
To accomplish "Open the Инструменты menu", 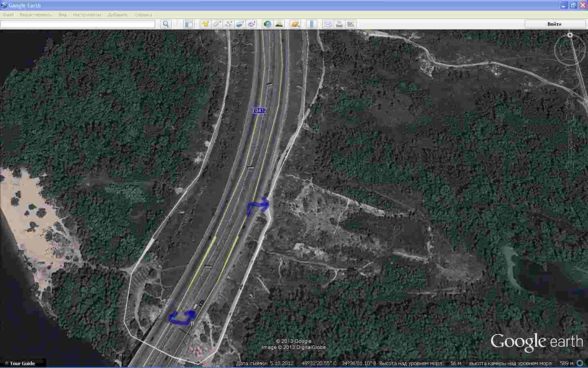I will click(x=87, y=15).
